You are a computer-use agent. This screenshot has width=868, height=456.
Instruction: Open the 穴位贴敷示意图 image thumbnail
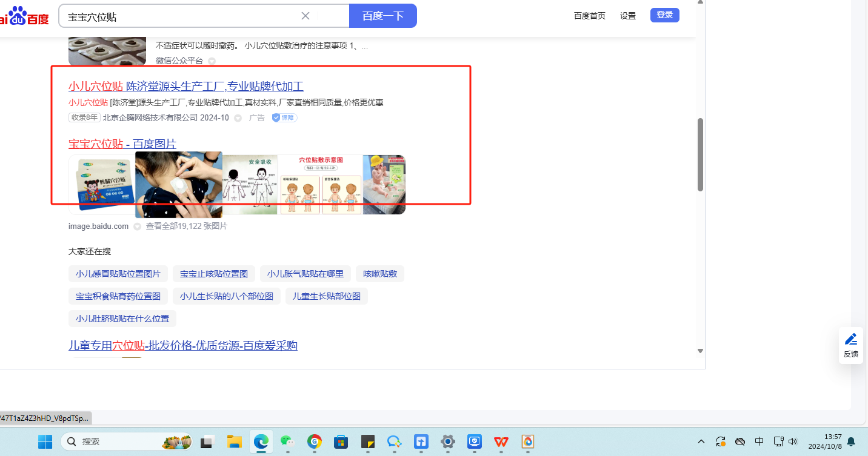[320, 185]
